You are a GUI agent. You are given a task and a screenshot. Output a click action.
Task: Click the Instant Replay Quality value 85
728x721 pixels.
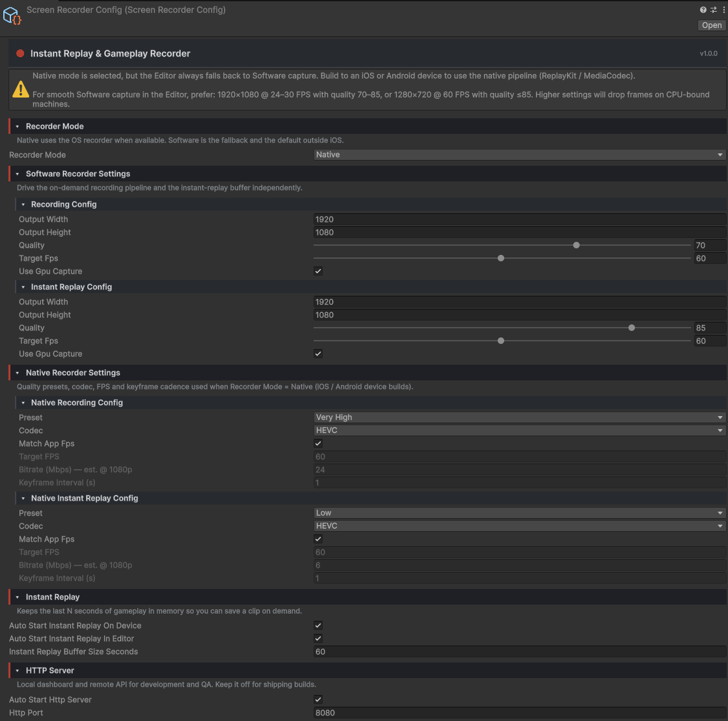tap(710, 328)
